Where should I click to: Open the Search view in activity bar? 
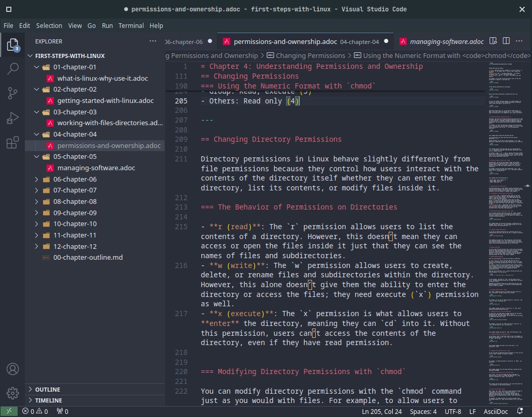[12, 68]
